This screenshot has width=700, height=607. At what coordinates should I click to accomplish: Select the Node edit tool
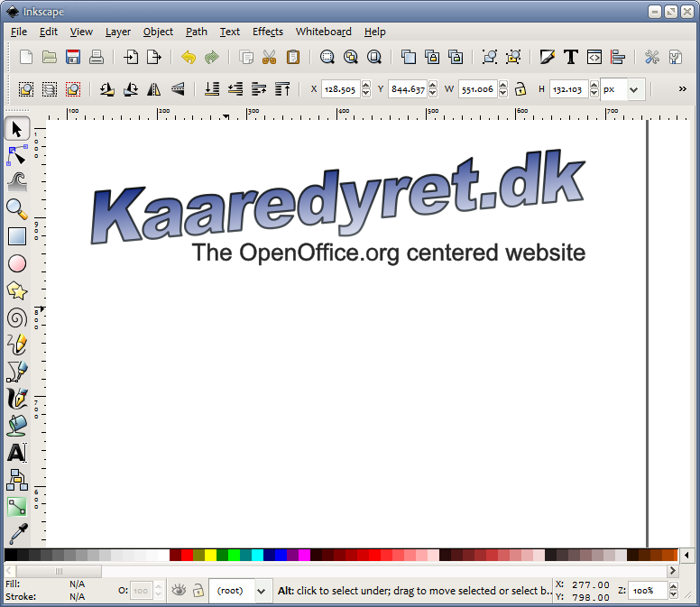[x=17, y=156]
